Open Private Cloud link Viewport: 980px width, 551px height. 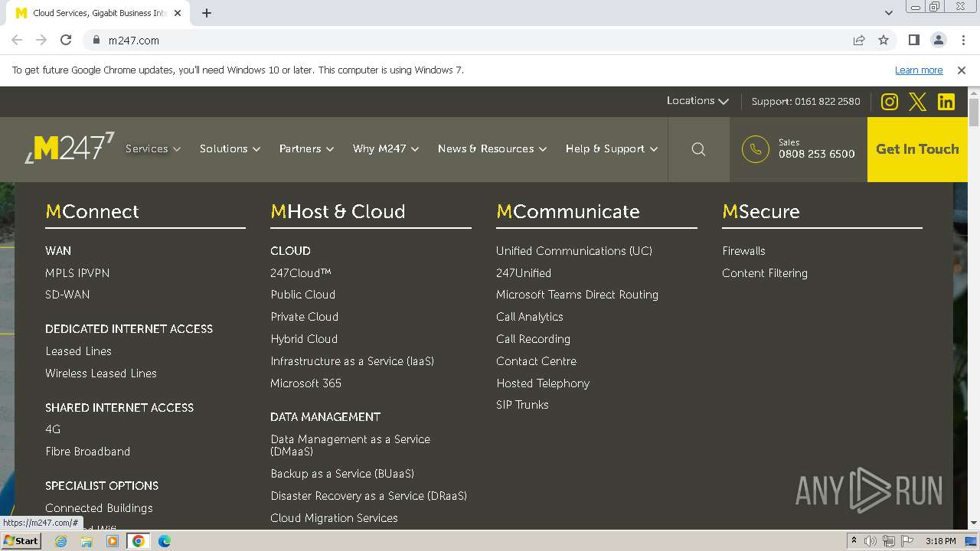coord(304,317)
